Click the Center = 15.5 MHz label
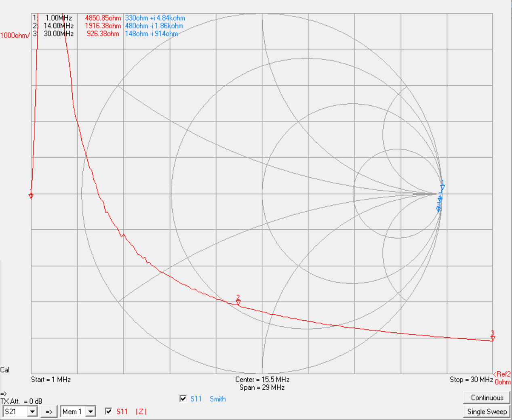The image size is (512, 420). click(x=262, y=380)
